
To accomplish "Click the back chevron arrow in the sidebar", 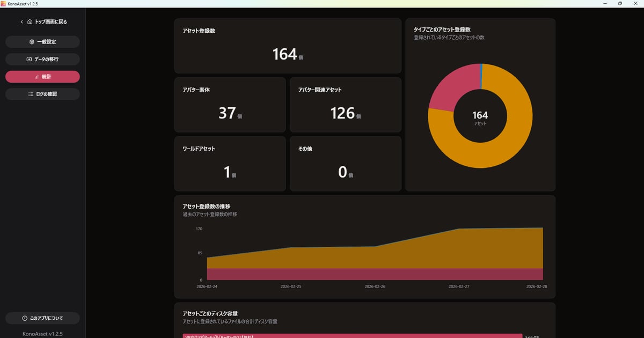I will 21,22.
